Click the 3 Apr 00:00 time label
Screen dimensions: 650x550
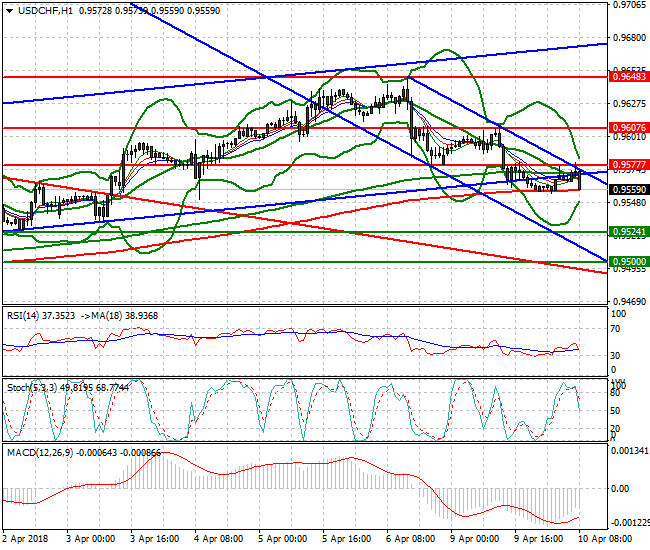90,539
